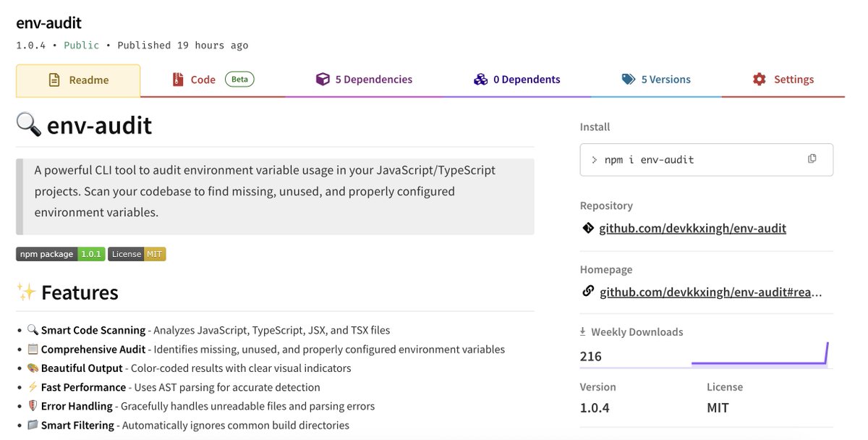Image resolution: width=868 pixels, height=440 pixels.
Task: Click the env-audit package title
Action: 48,22
